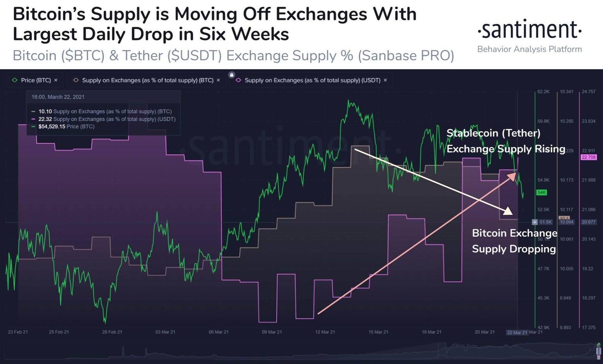Screen dimensions: 603x364
Task: Select the Supply on Exchanges (BTC) tab
Action: [148, 80]
